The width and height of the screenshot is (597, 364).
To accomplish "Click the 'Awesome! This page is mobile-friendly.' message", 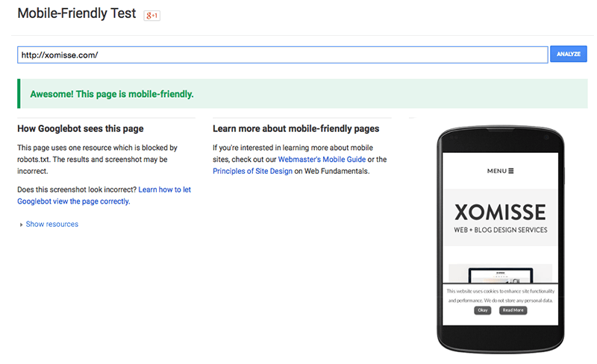I will point(112,94).
